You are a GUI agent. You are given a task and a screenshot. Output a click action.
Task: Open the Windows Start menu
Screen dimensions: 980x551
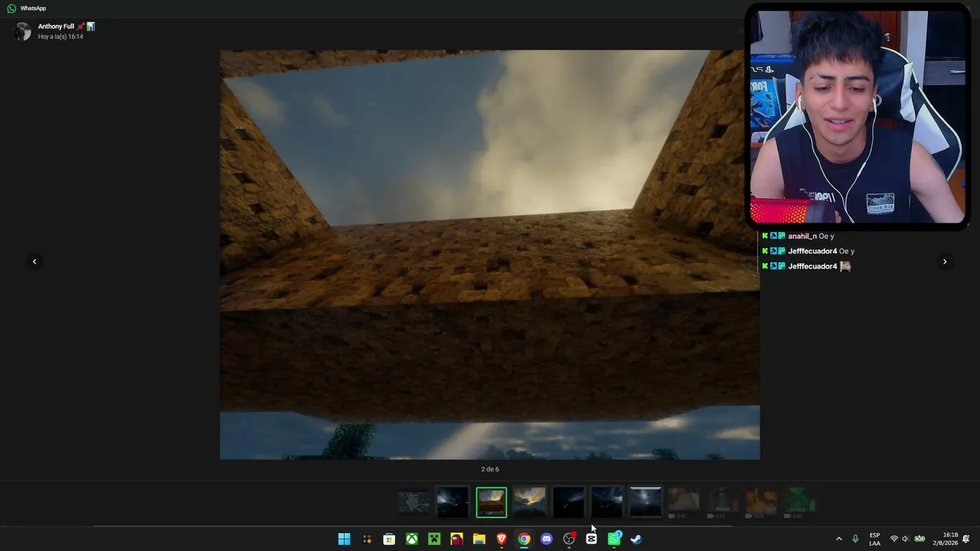tap(345, 539)
